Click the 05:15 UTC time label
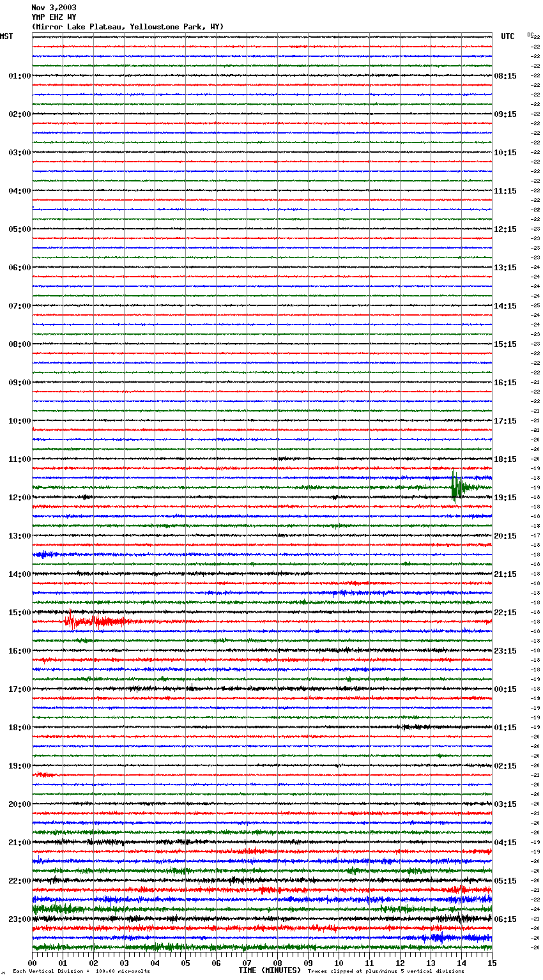 pyautogui.click(x=505, y=881)
